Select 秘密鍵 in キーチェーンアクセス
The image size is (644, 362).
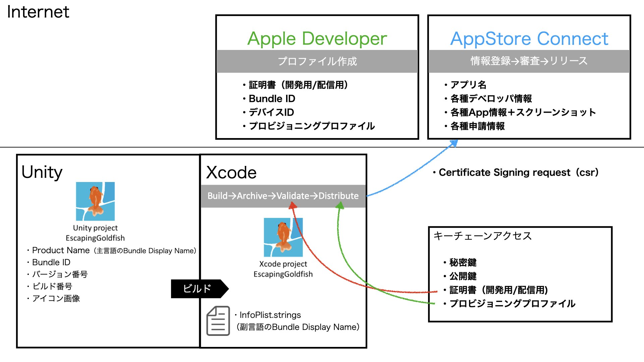(460, 262)
